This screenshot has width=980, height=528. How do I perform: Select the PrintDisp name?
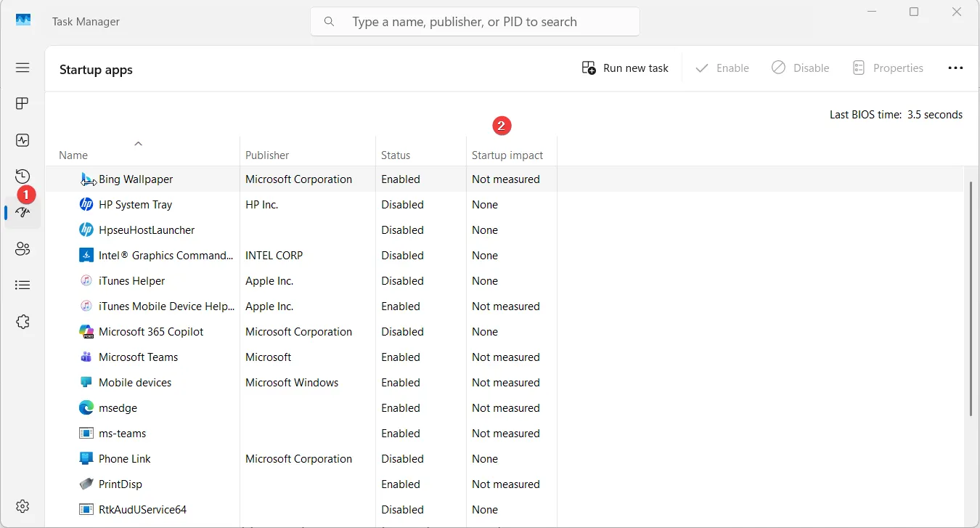pos(121,484)
